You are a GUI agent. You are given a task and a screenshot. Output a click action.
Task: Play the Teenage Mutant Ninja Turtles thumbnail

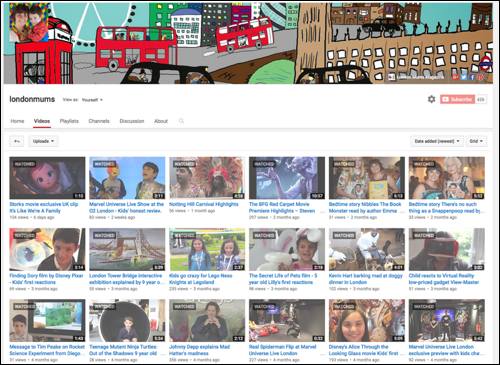click(127, 320)
